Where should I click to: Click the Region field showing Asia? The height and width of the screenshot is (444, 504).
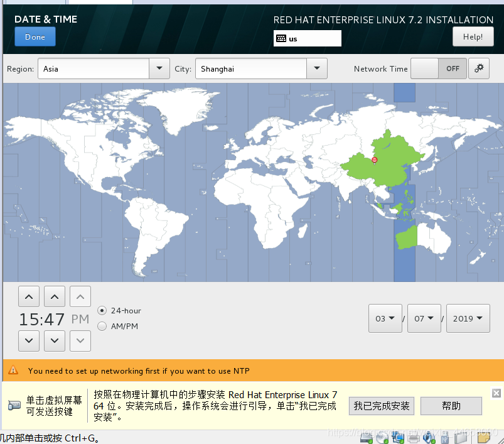click(x=94, y=68)
